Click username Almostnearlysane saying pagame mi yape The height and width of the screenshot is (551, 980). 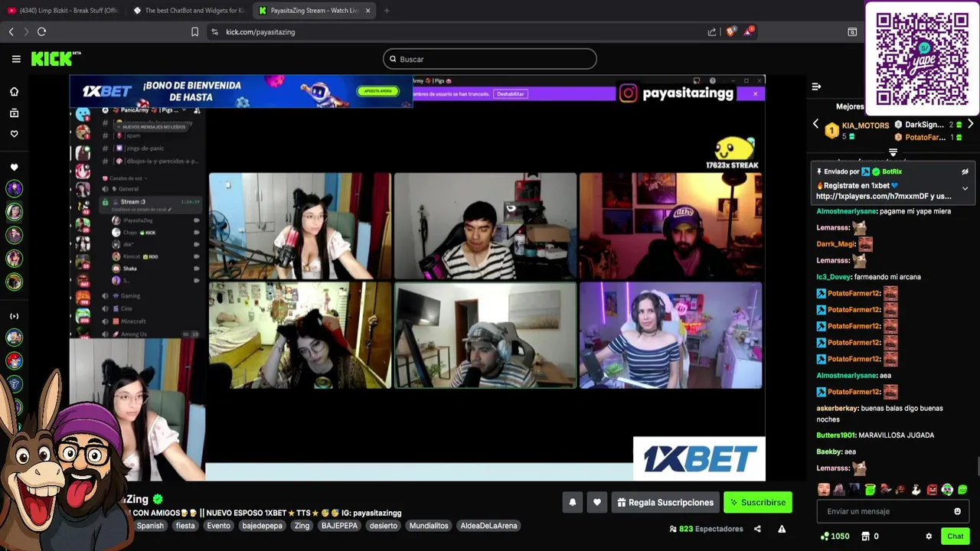click(847, 211)
